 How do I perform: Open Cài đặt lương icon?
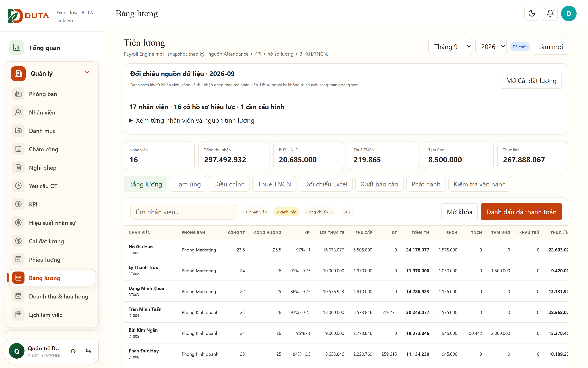tap(18, 241)
